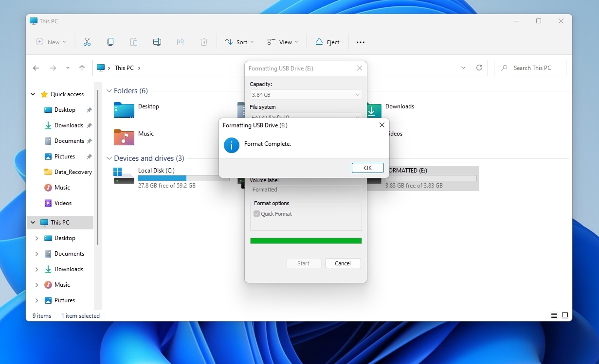
Task: Expand the Music node under This PC
Action: 36,285
